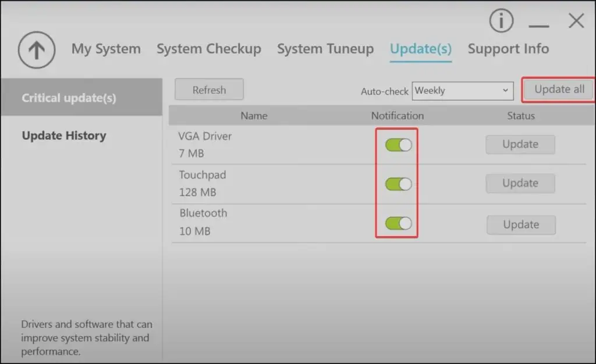
Task: Update the VGA Driver
Action: 520,144
